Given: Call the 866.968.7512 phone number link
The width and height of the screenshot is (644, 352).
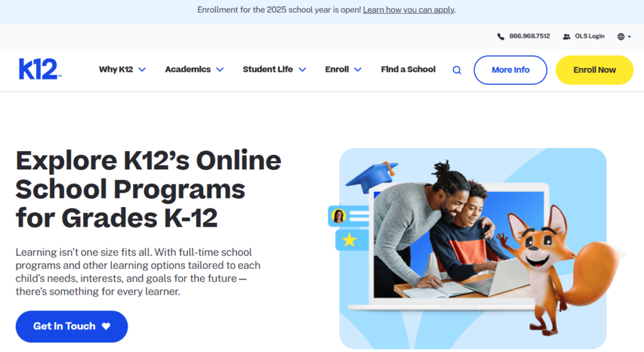Looking at the screenshot, I should [530, 36].
